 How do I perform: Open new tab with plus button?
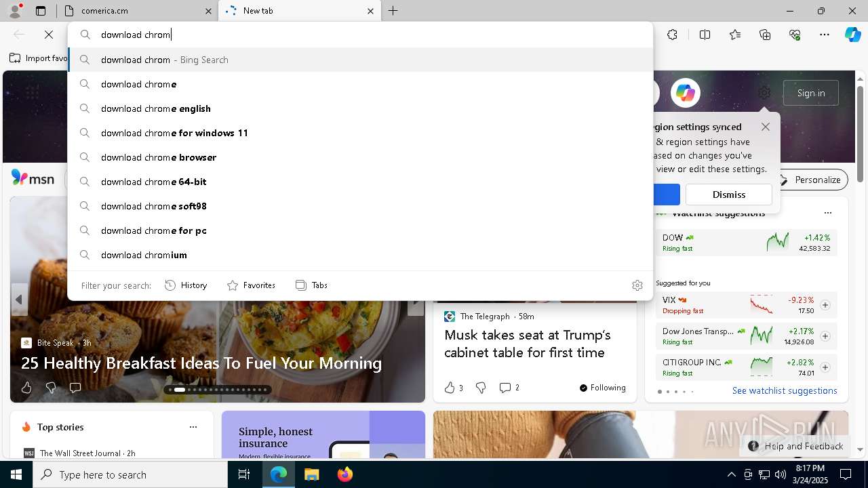click(393, 11)
